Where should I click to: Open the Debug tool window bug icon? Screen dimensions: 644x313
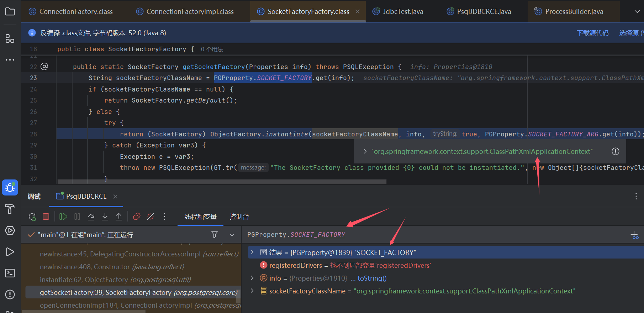[x=10, y=188]
